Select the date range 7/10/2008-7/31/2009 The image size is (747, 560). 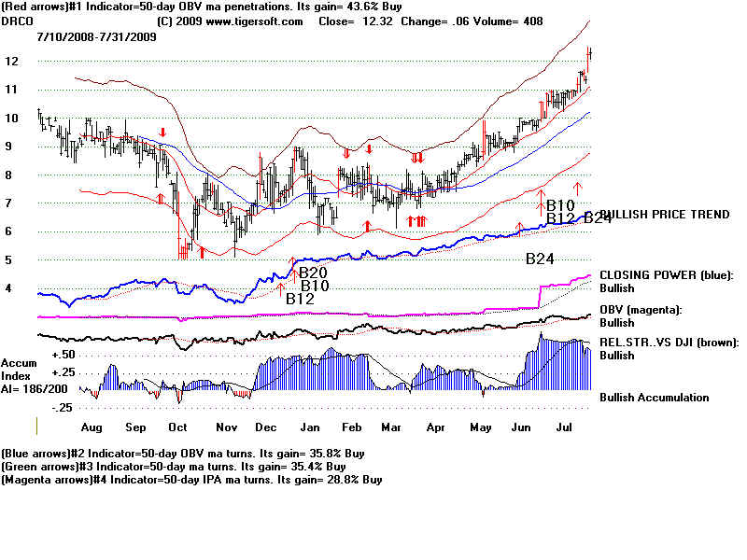[97, 37]
